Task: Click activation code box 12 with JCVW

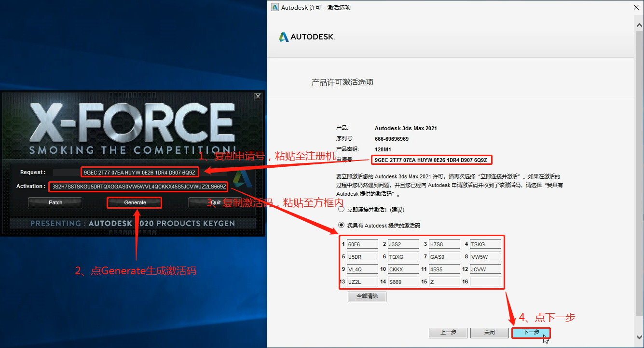Action: click(x=485, y=269)
